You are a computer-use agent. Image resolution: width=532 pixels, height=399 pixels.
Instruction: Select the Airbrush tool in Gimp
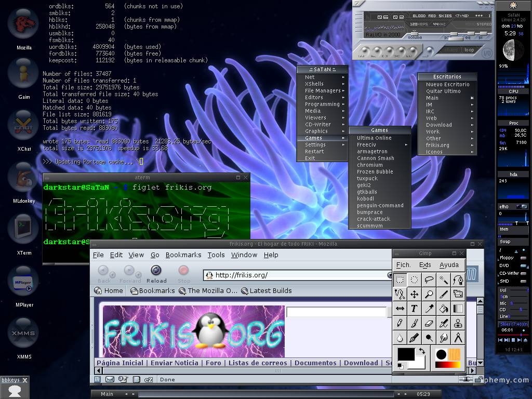point(444,323)
